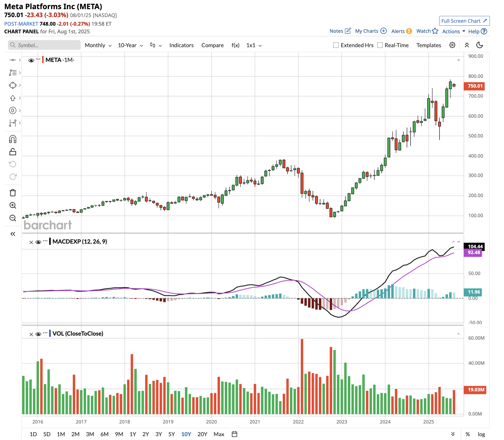Viewport: 504px width, 440px height.
Task: Expand bottom toolbar double chevron
Action: tap(453, 434)
